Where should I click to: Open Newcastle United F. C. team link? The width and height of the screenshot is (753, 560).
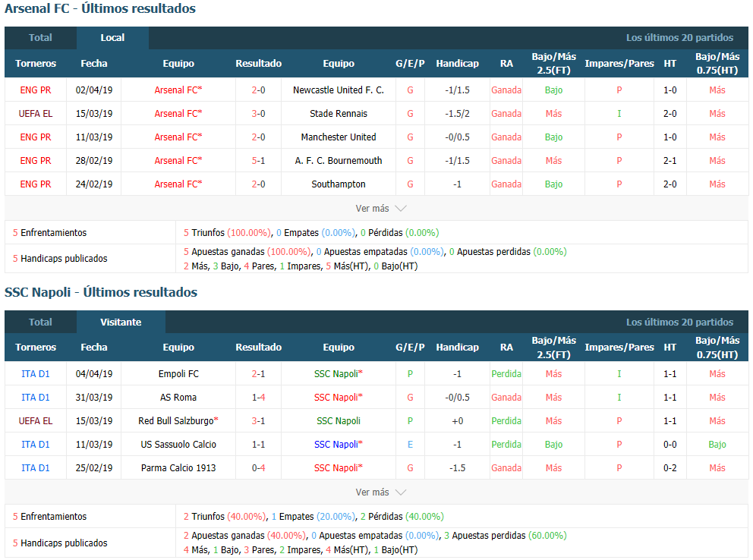coord(339,90)
